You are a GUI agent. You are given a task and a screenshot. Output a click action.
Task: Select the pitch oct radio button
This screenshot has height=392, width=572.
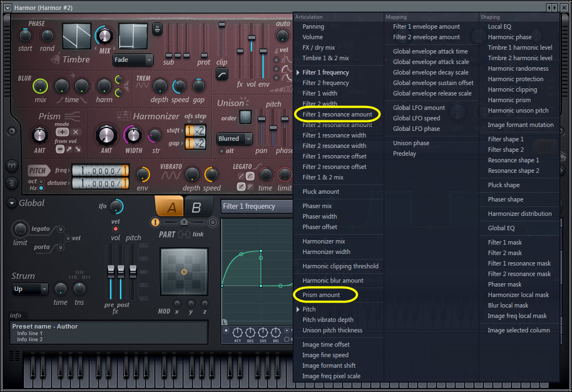[41, 181]
